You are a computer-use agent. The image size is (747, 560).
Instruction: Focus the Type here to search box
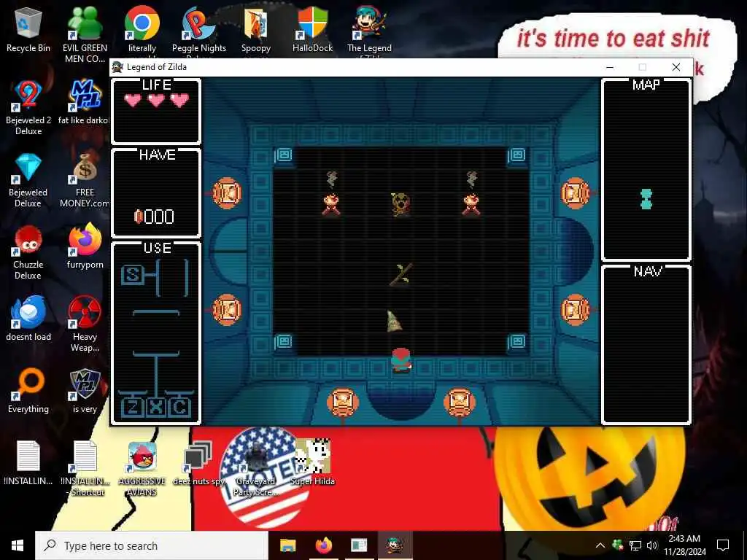[152, 545]
